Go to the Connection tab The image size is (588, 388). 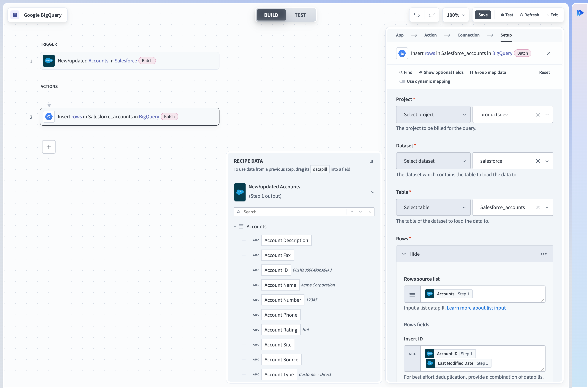click(468, 35)
